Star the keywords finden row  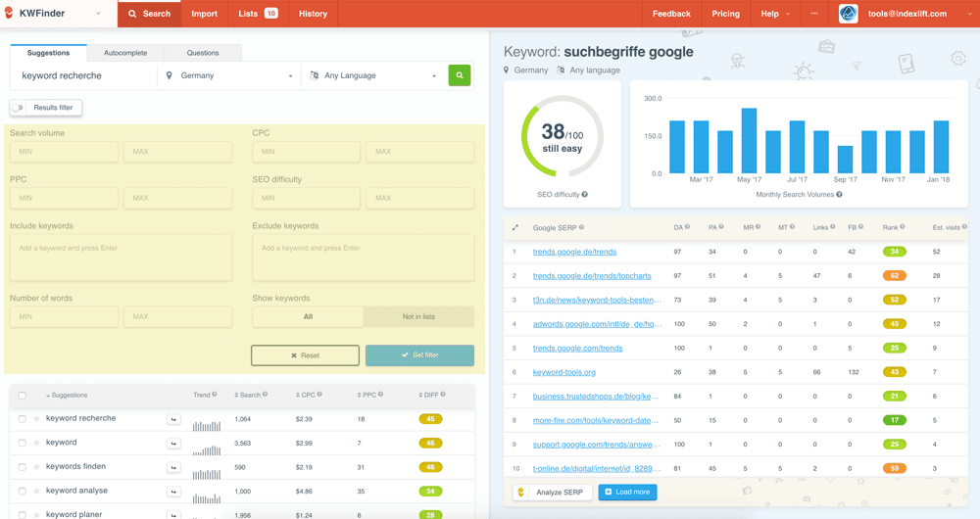[37, 466]
